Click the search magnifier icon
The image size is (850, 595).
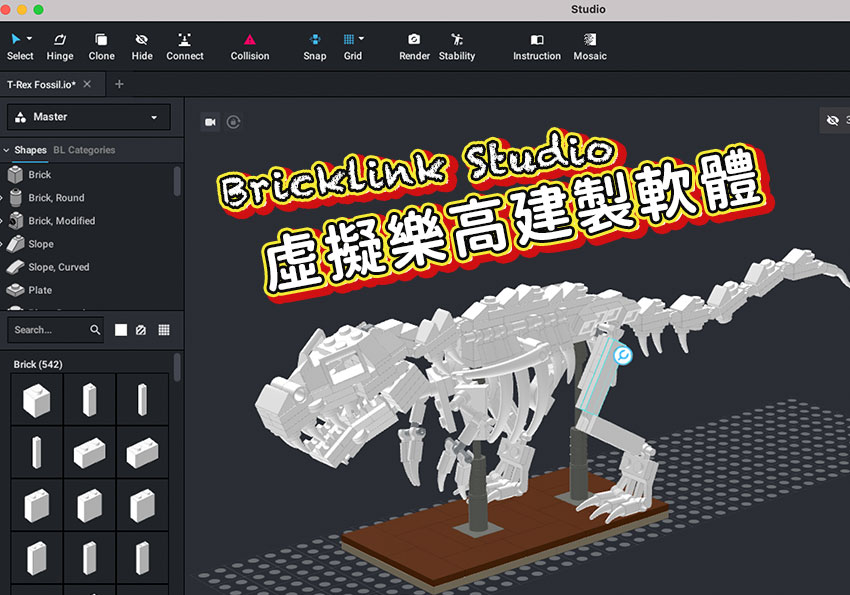click(x=95, y=329)
